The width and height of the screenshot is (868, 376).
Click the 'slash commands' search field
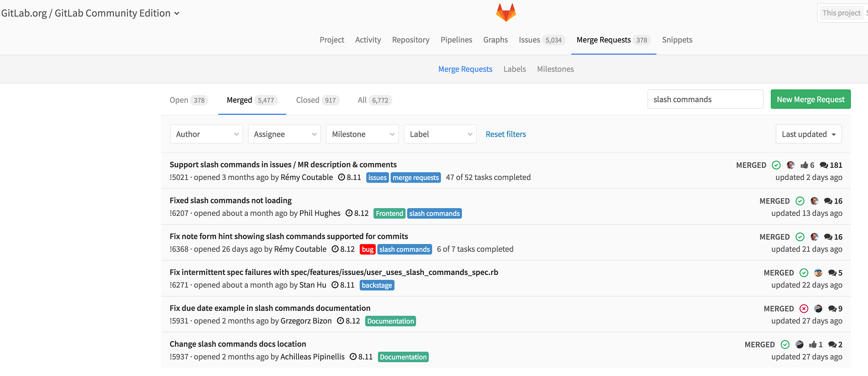pos(705,99)
